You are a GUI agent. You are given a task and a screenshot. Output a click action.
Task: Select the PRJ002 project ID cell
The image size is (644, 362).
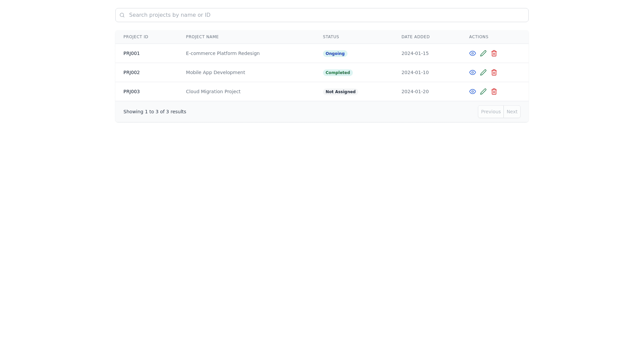coord(131,72)
